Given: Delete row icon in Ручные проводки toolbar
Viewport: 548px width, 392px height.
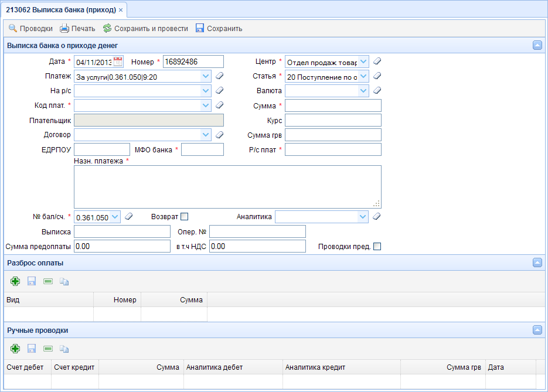Looking at the screenshot, I should coord(48,349).
